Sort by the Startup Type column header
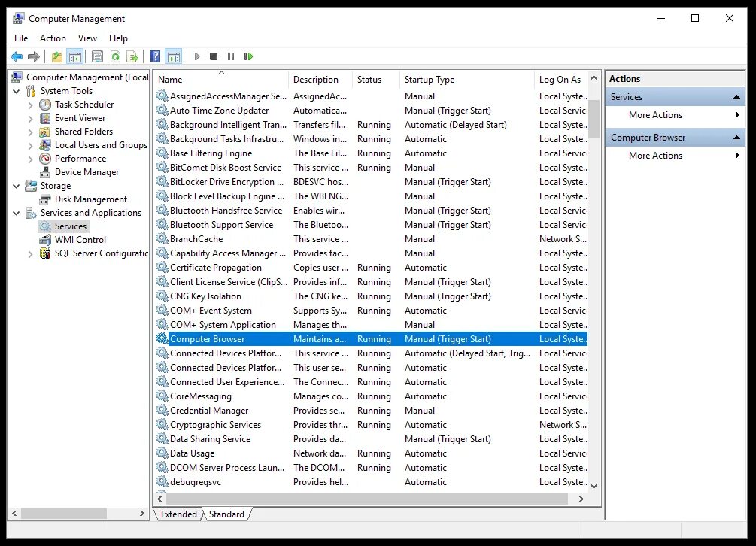 pyautogui.click(x=467, y=80)
